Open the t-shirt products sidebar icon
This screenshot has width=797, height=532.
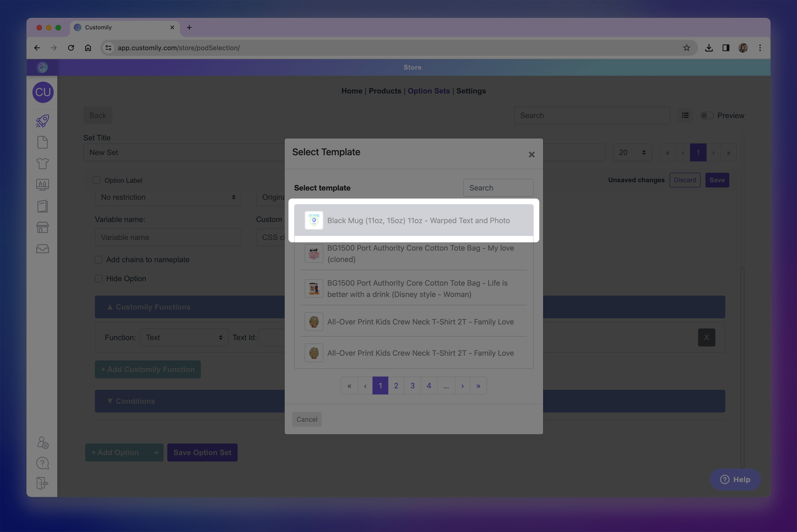tap(42, 164)
